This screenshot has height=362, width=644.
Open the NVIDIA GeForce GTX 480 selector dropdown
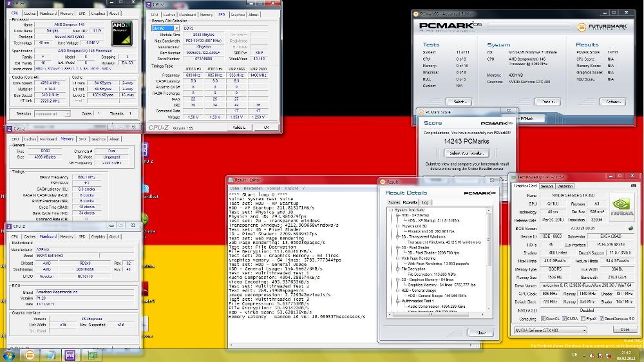[x=584, y=330]
